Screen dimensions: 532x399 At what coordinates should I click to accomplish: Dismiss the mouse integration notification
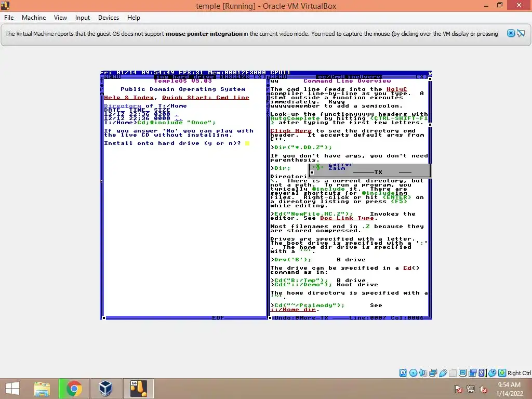pyautogui.click(x=511, y=33)
